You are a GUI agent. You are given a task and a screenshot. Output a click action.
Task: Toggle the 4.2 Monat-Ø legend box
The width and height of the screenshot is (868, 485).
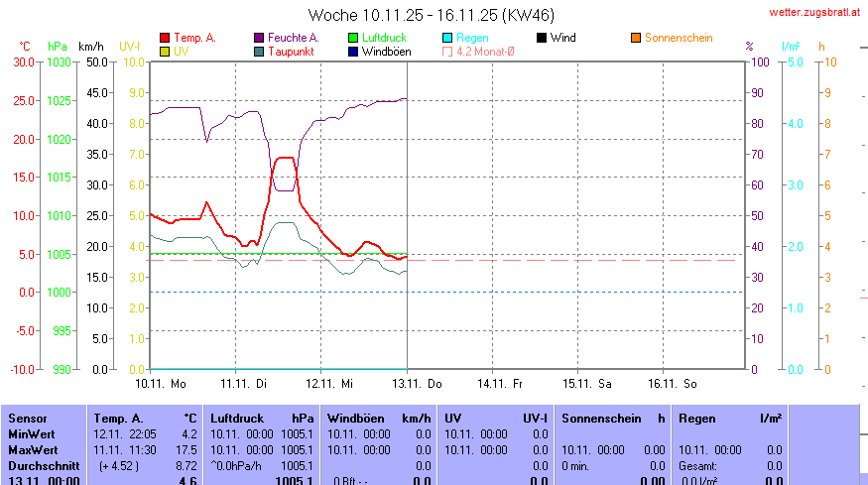[447, 51]
